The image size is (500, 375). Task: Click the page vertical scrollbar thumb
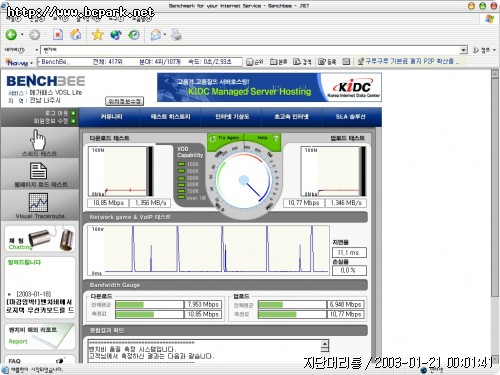(495, 187)
